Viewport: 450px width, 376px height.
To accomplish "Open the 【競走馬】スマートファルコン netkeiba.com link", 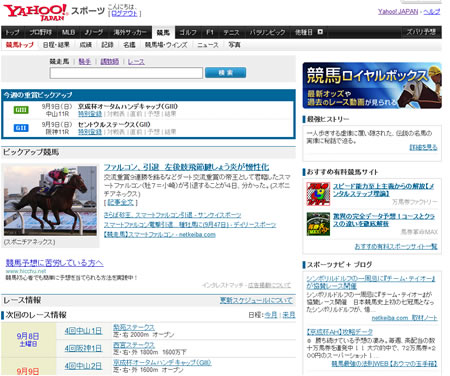I will (x=159, y=235).
